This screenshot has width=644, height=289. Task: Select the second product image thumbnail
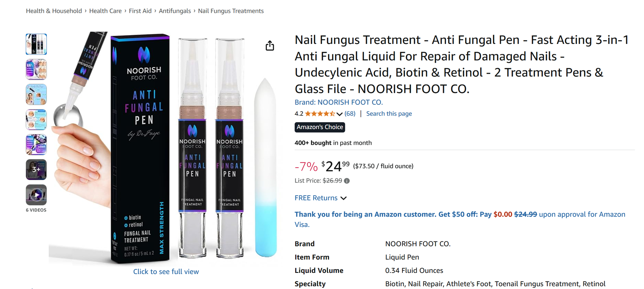coord(36,69)
